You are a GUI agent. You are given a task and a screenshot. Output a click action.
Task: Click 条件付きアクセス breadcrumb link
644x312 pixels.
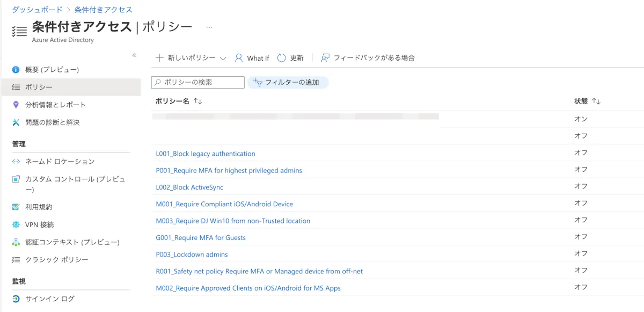(x=103, y=10)
